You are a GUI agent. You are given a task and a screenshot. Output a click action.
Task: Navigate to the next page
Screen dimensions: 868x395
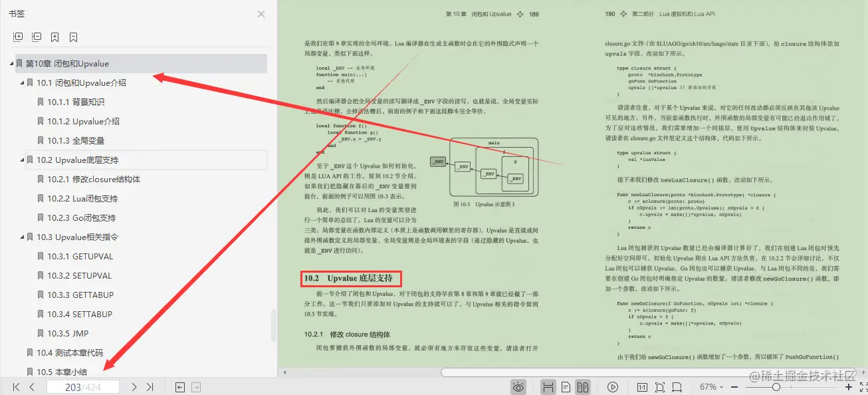tap(133, 386)
